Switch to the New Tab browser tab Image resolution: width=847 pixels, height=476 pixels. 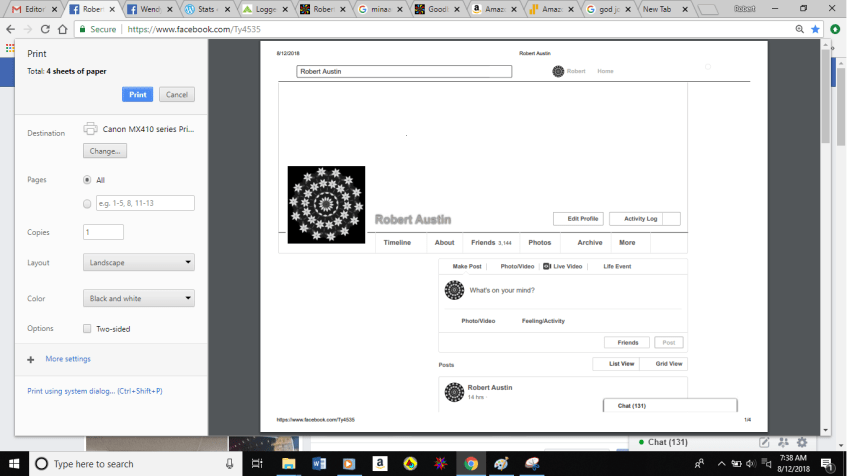(656, 9)
